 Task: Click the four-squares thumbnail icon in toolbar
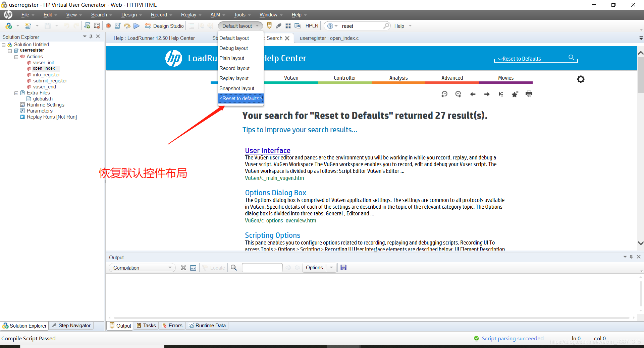tap(288, 26)
